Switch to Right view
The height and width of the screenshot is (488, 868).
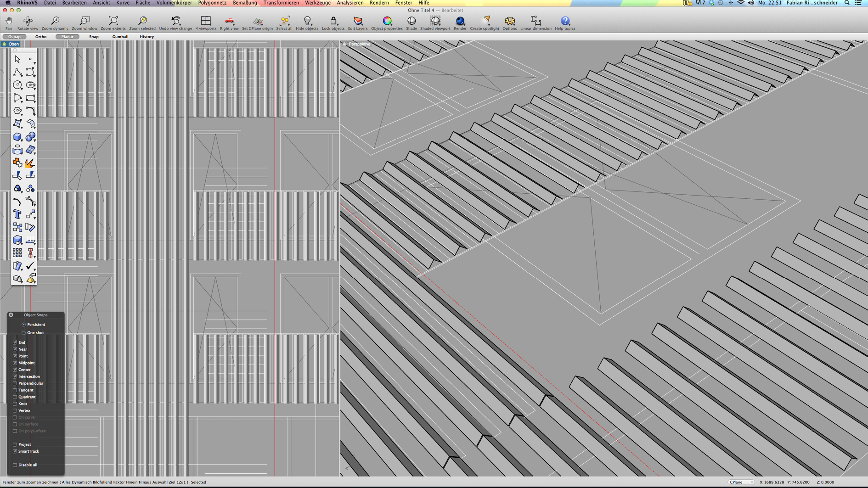(229, 23)
